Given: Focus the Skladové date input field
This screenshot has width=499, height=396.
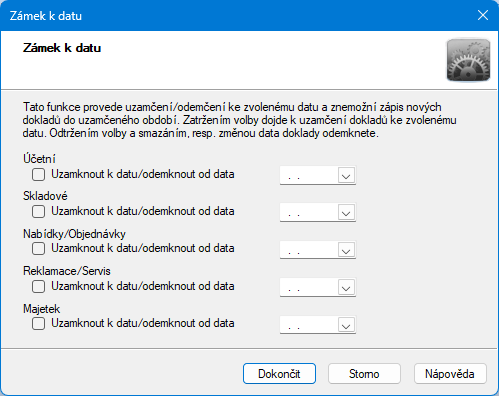Looking at the screenshot, I should (x=309, y=212).
